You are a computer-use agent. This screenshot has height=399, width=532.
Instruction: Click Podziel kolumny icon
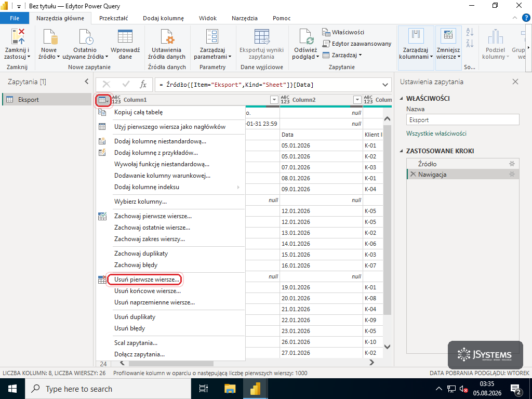click(x=495, y=37)
